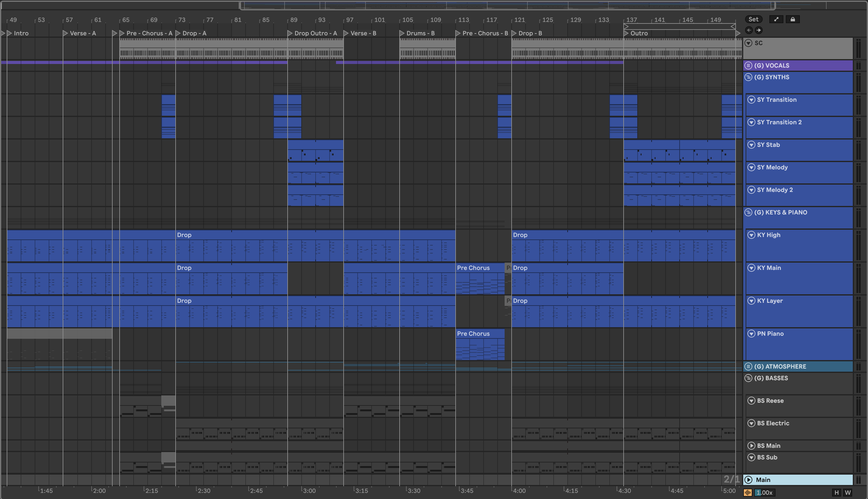This screenshot has width=868, height=499.
Task: Jump to next locator with right arrow
Action: (759, 30)
